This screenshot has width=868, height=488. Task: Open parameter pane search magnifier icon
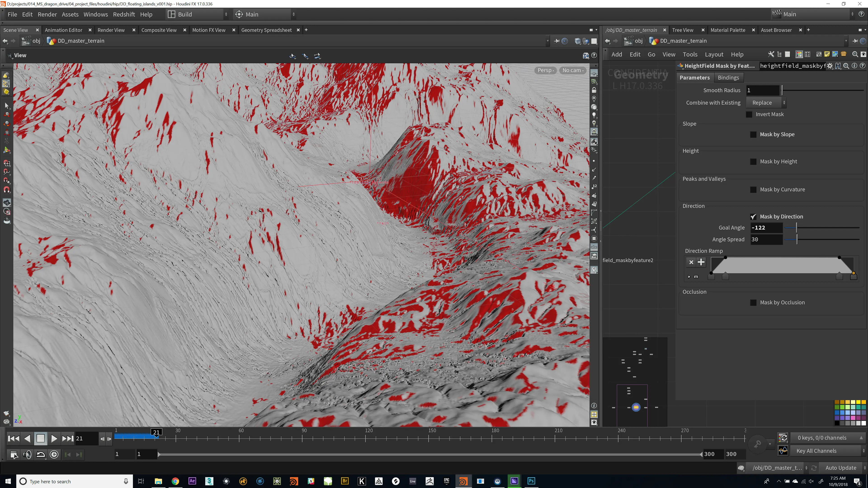846,66
